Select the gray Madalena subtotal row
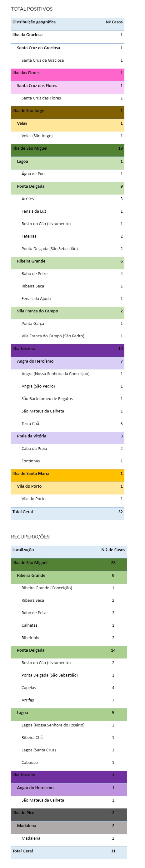This screenshot has width=145, height=868. coord(69,826)
